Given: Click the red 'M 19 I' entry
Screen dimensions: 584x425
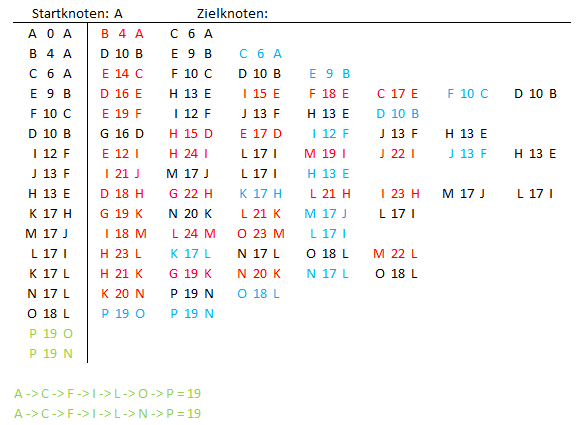Looking at the screenshot, I should [x=325, y=154].
